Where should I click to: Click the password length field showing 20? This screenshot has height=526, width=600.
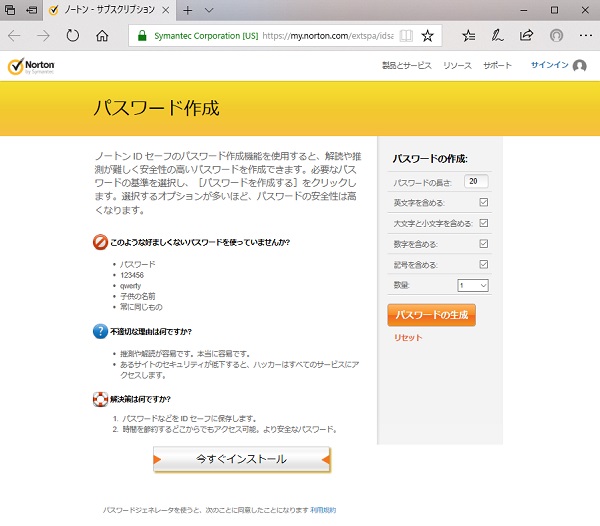point(476,181)
